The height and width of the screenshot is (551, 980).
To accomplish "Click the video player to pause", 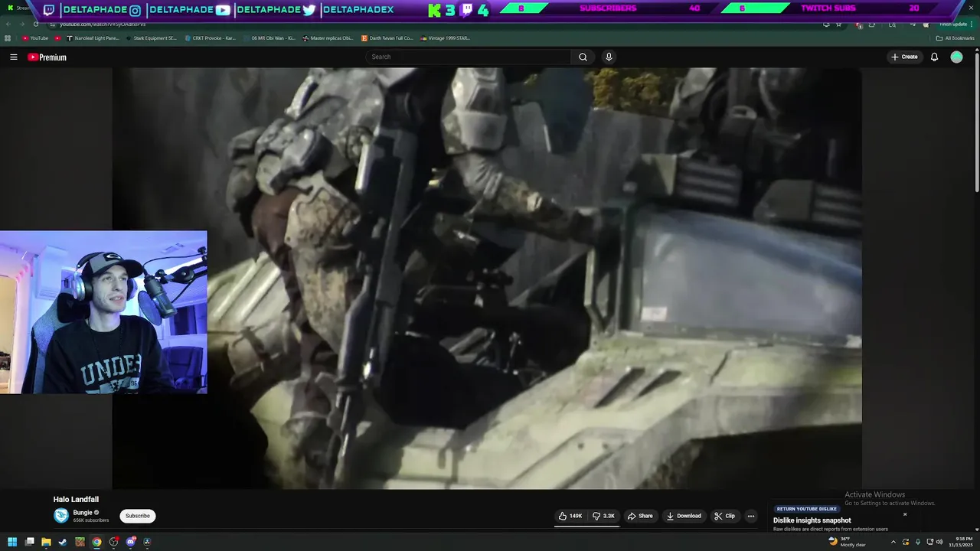I will point(487,278).
